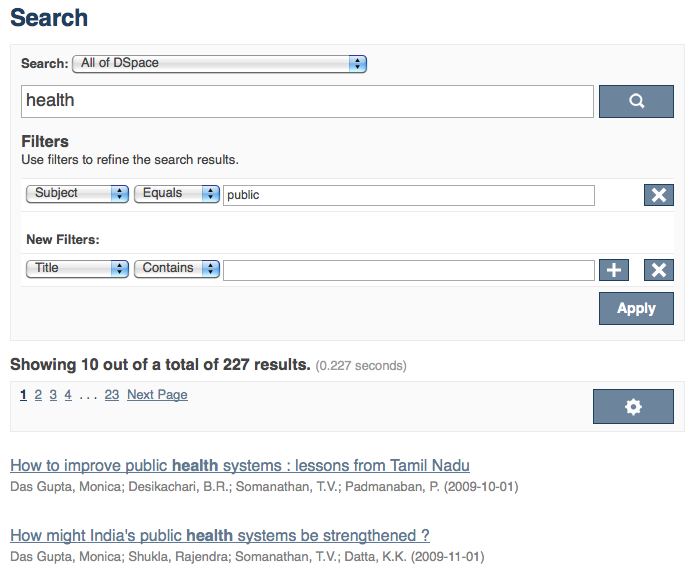Viewport: 693px width, 581px height.
Task: Click the empty new filter value field
Action: pyautogui.click(x=408, y=270)
